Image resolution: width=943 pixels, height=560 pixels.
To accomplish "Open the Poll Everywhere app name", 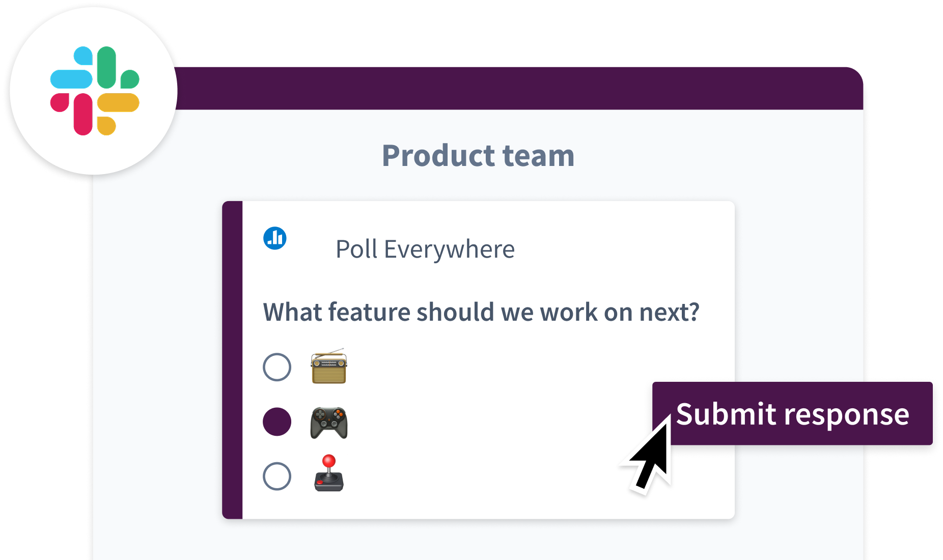I will (x=425, y=249).
